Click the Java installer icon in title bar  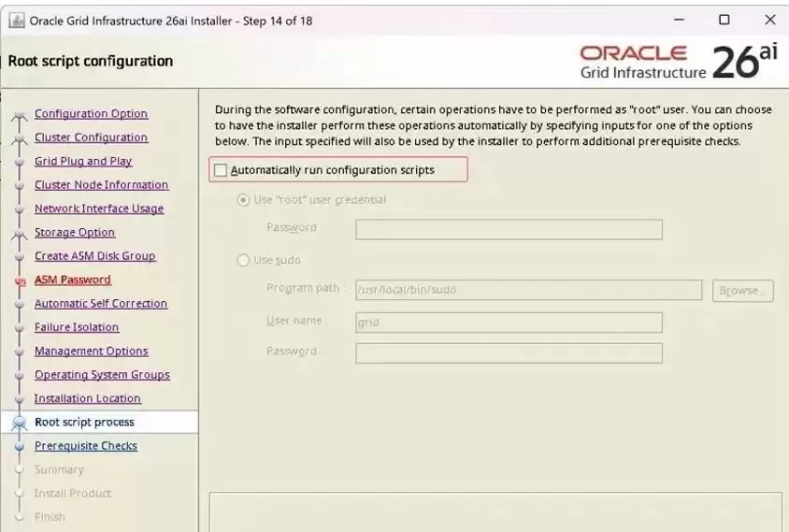pos(16,21)
